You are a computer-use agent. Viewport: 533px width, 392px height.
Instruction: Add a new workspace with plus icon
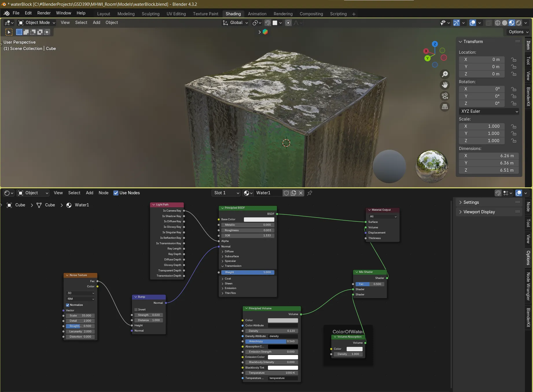coord(354,14)
